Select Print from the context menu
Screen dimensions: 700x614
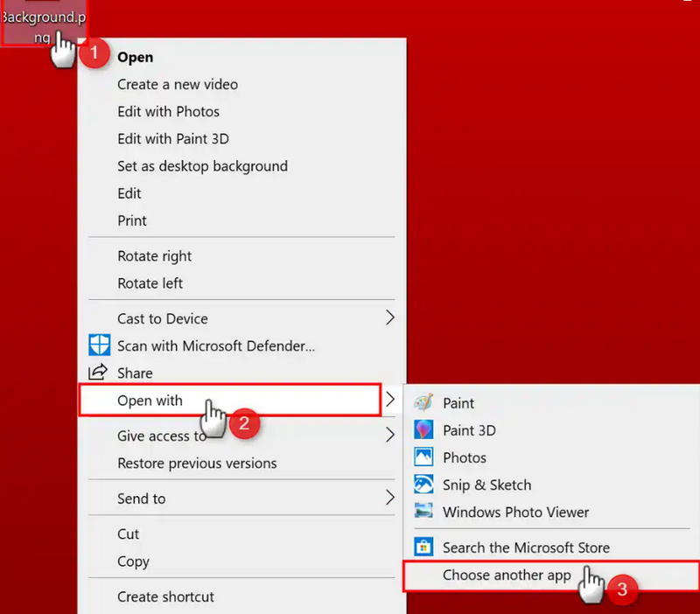point(241,220)
